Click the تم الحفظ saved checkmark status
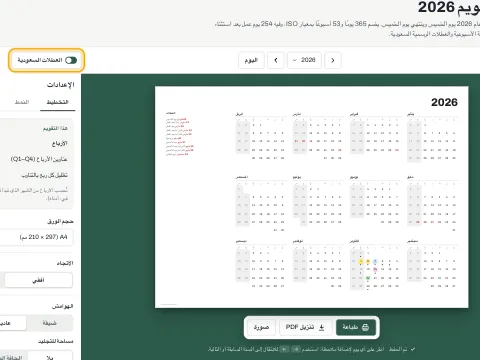The image size is (480, 360). coord(402,349)
